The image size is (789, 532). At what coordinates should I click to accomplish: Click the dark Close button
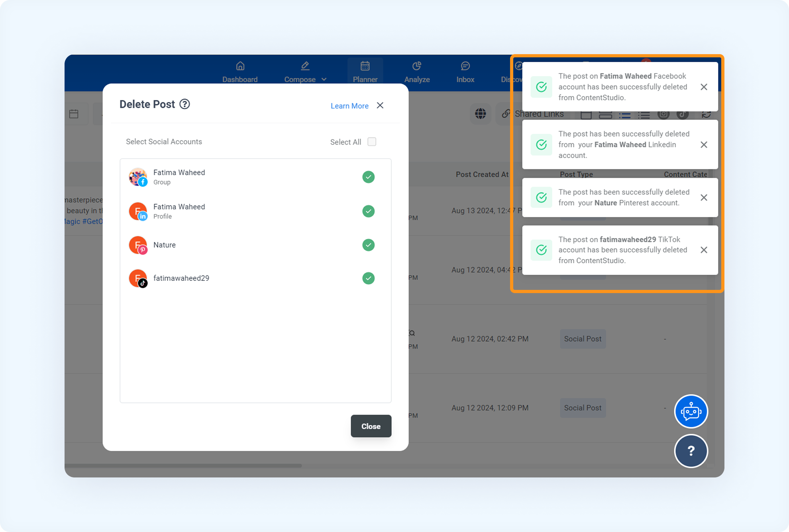pyautogui.click(x=371, y=426)
